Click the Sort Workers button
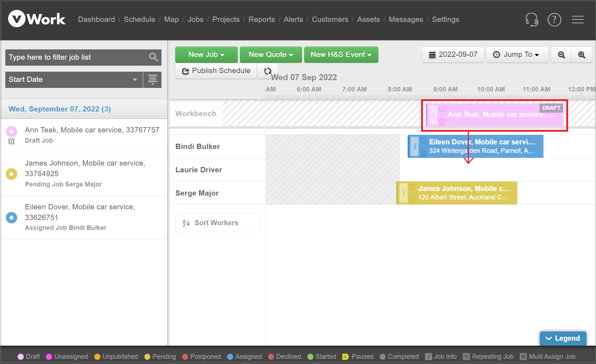596x364 pixels. [217, 223]
